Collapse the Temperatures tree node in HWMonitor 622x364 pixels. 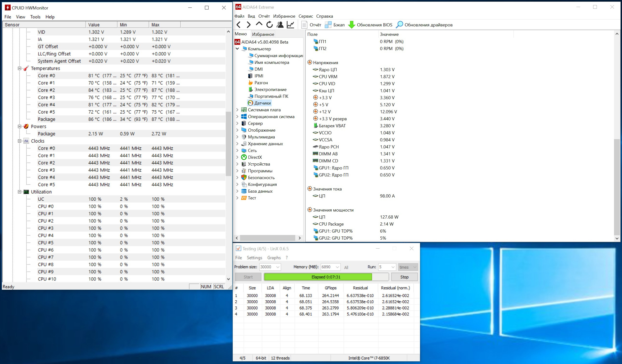point(20,68)
